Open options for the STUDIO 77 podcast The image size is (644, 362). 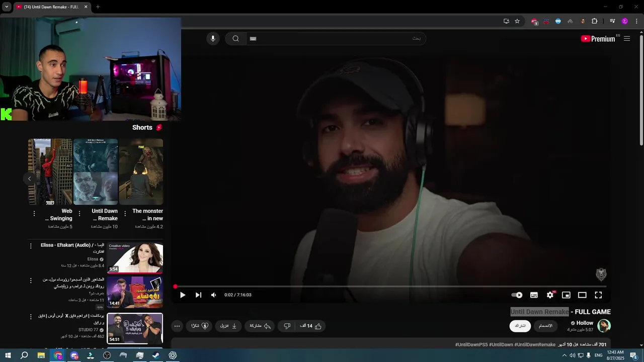point(31,317)
